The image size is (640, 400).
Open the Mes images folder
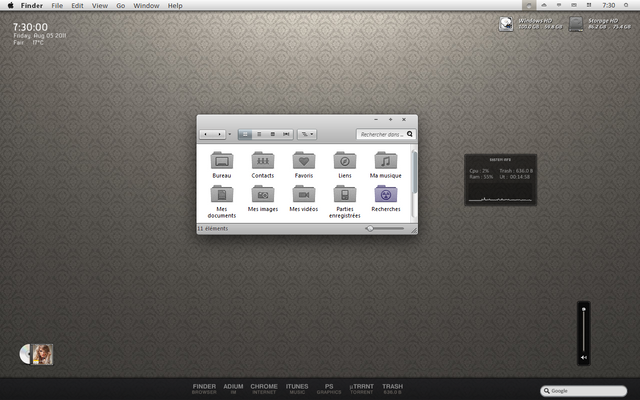263,194
